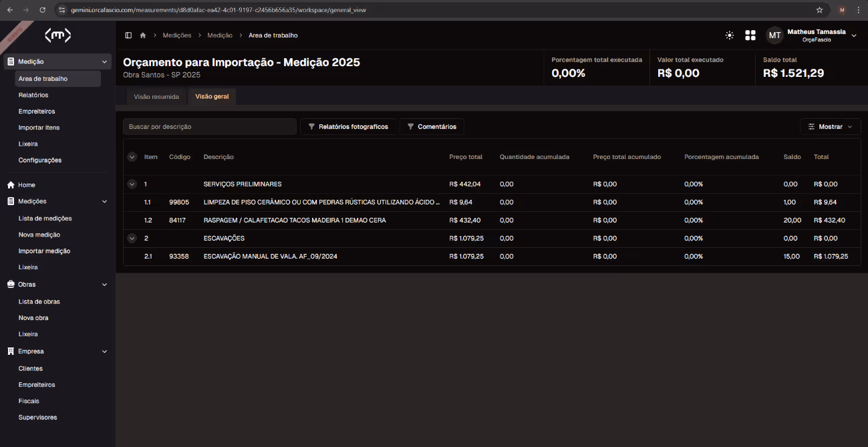868x447 pixels.
Task: Collapse all rows via header chevron
Action: click(x=132, y=157)
